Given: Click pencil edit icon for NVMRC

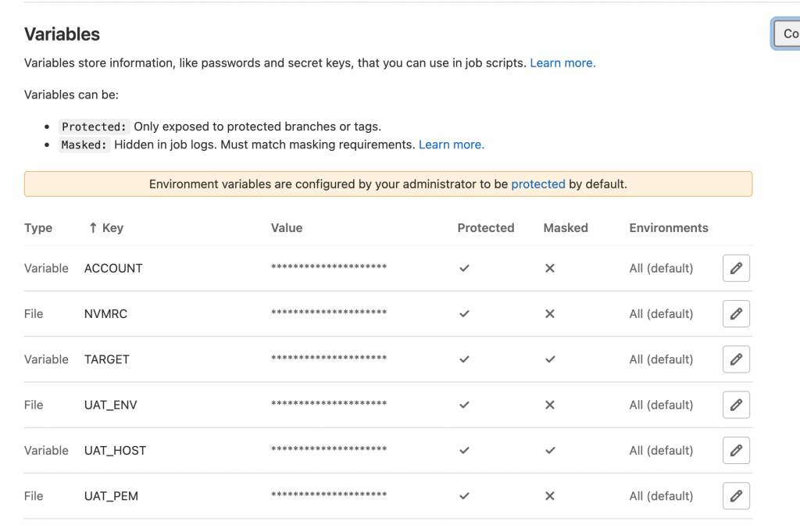Looking at the screenshot, I should point(736,313).
